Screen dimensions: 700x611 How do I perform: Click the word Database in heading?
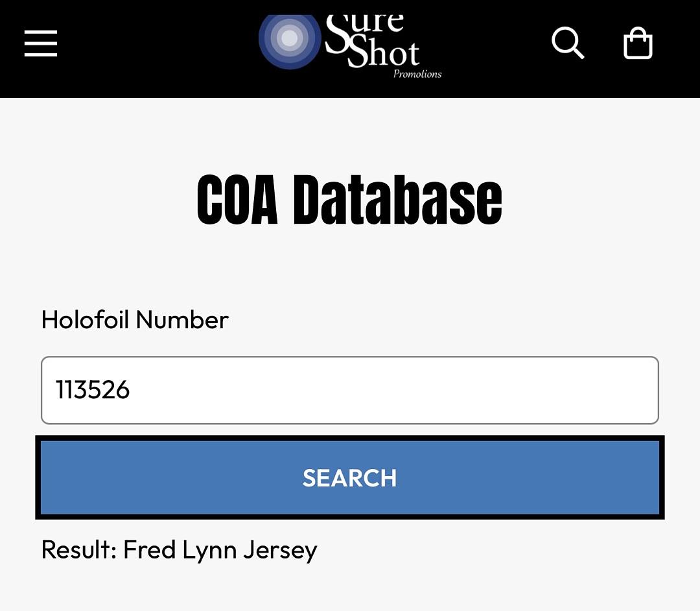(x=397, y=200)
